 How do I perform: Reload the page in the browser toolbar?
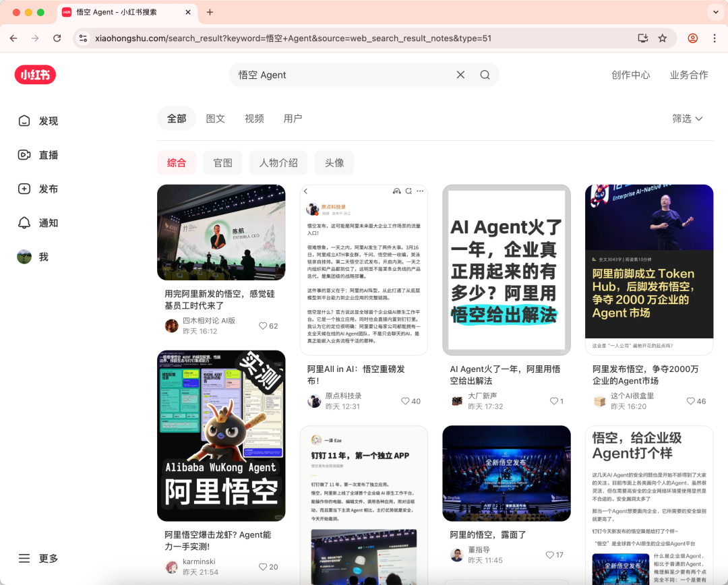tap(57, 38)
